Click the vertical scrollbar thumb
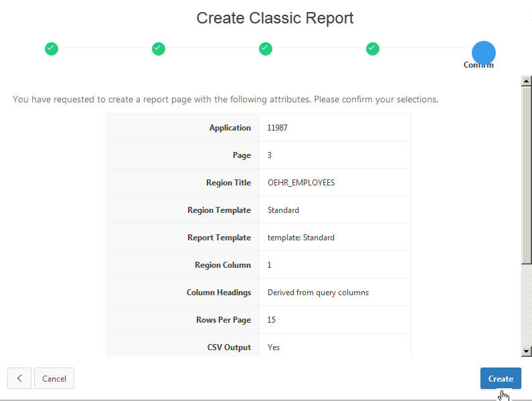The image size is (532, 401). point(526,174)
